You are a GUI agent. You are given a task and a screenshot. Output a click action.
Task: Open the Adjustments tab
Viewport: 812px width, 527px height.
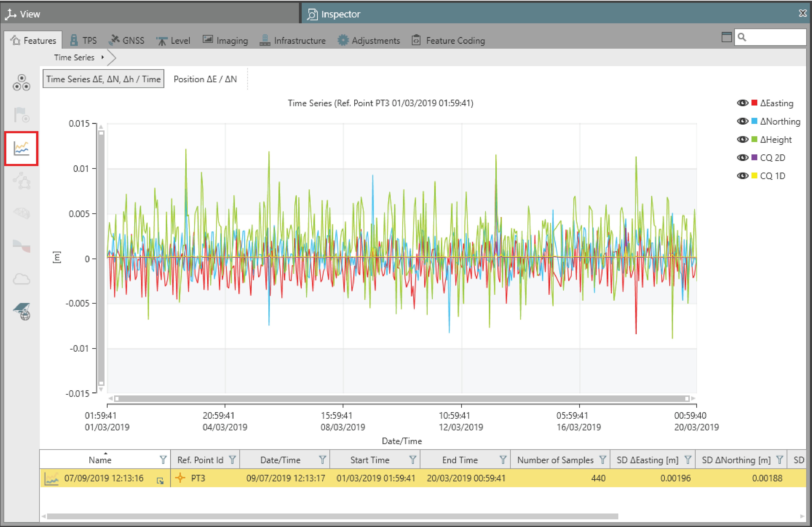tap(369, 40)
